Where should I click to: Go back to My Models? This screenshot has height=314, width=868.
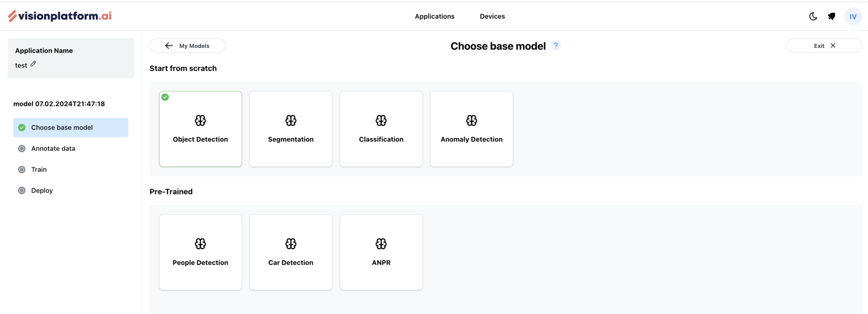coord(187,46)
